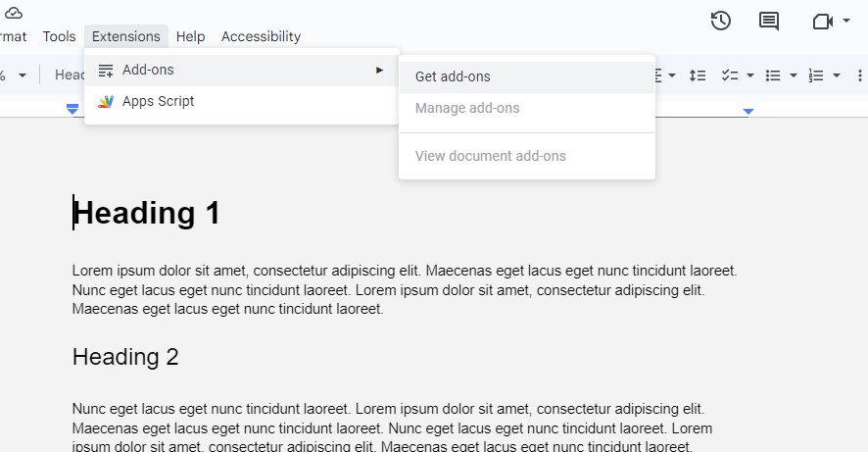Open the zoom percentage dropdown arrow
Viewport: 868px width, 452px height.
pyautogui.click(x=23, y=75)
